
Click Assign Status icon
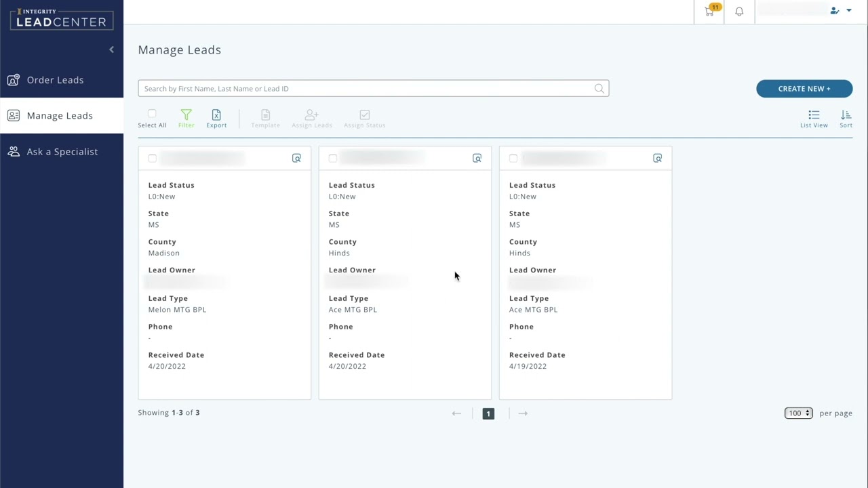point(364,119)
